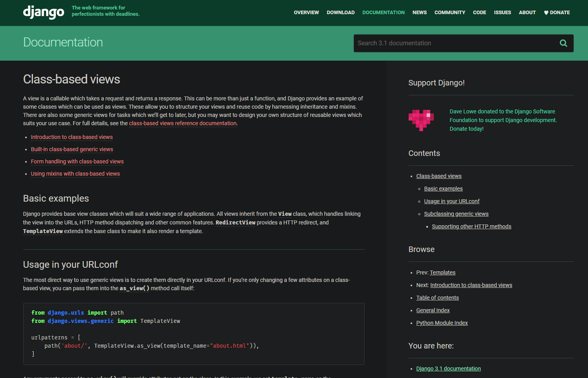Go to Next: Introduction to class-based views
Viewport: 588px width, 378px height.
coord(471,285)
